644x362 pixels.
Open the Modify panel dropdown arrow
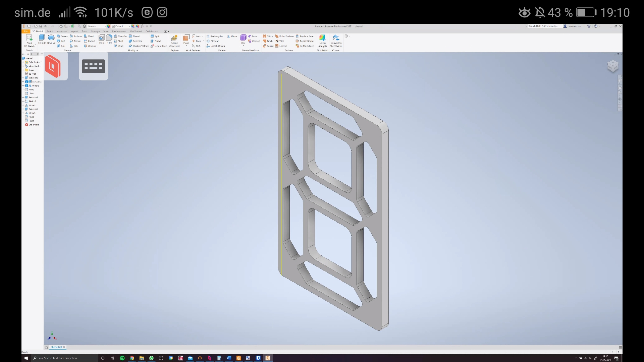pyautogui.click(x=137, y=51)
